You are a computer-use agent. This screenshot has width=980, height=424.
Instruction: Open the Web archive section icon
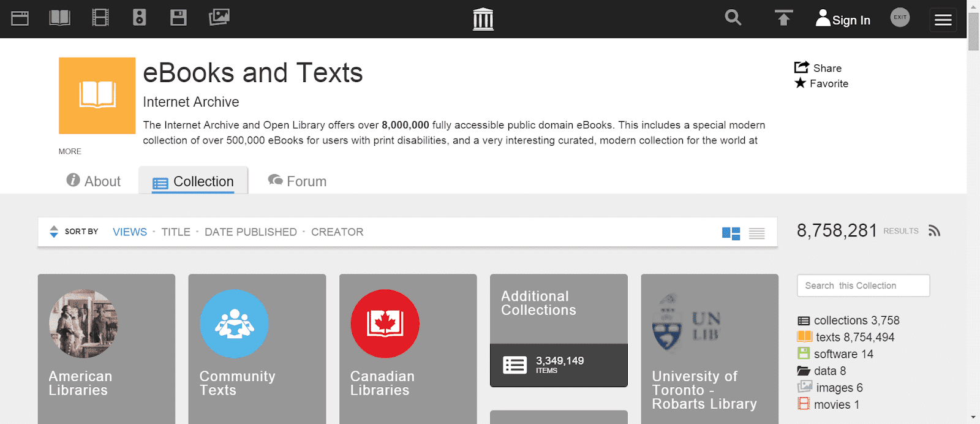[x=20, y=18]
